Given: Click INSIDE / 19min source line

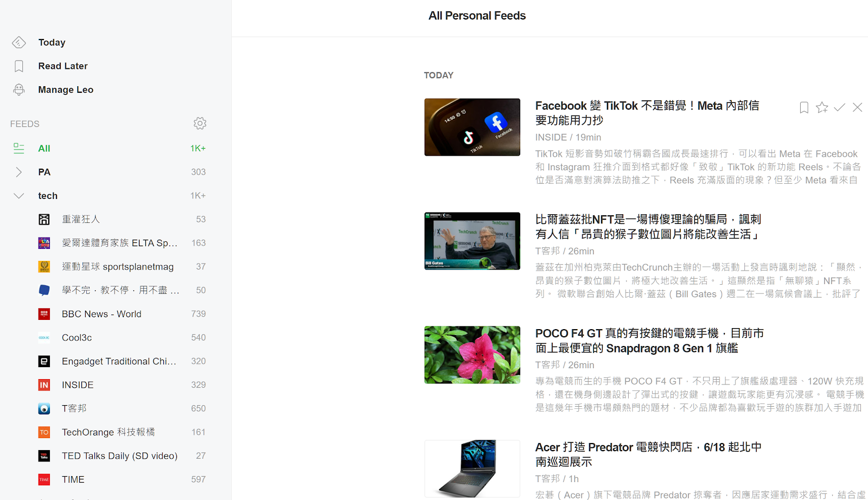Looking at the screenshot, I should point(568,138).
